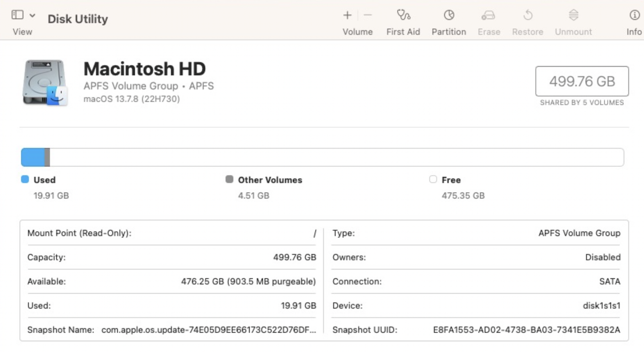This screenshot has width=644, height=352.
Task: Click the Type APFS Volume Group value
Action: pyautogui.click(x=580, y=233)
